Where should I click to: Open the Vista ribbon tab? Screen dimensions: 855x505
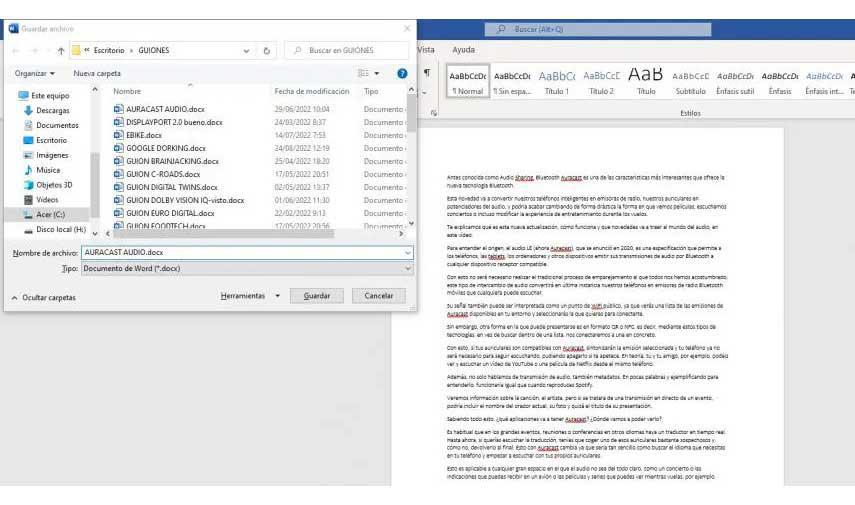(x=426, y=50)
